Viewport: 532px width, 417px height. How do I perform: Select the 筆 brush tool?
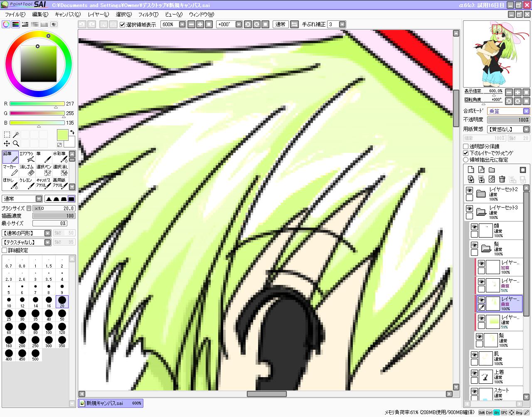(x=44, y=157)
